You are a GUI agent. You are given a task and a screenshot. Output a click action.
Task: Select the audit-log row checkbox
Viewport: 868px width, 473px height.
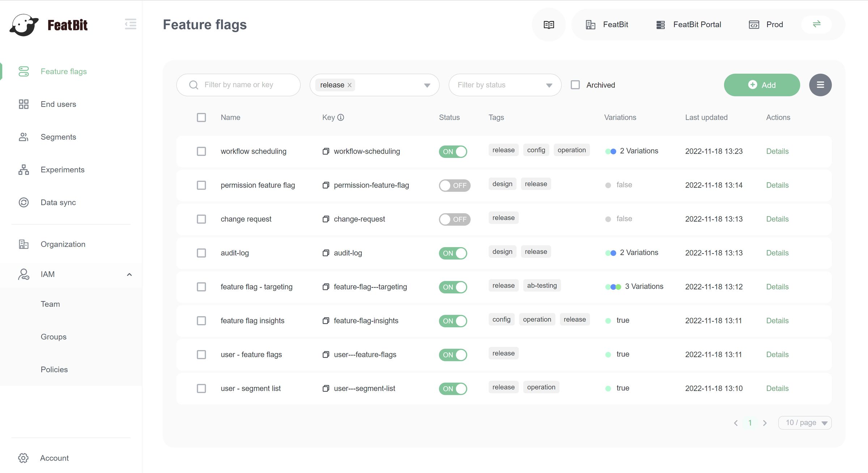[201, 253]
